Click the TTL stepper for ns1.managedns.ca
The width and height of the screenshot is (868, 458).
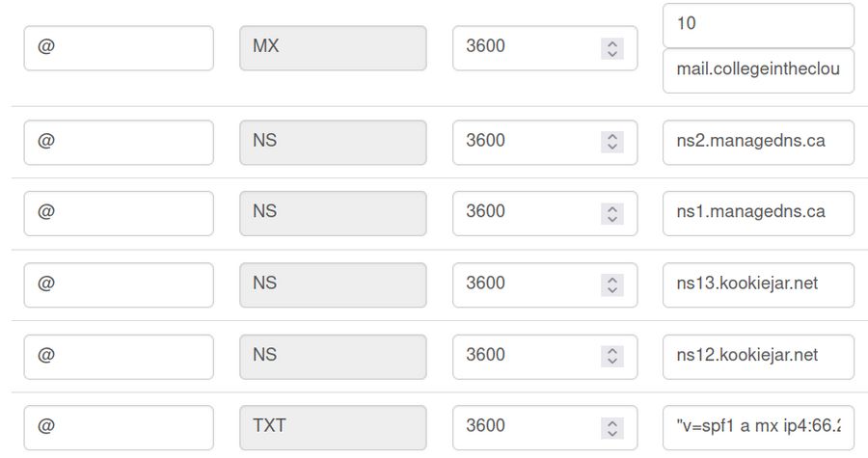point(611,213)
